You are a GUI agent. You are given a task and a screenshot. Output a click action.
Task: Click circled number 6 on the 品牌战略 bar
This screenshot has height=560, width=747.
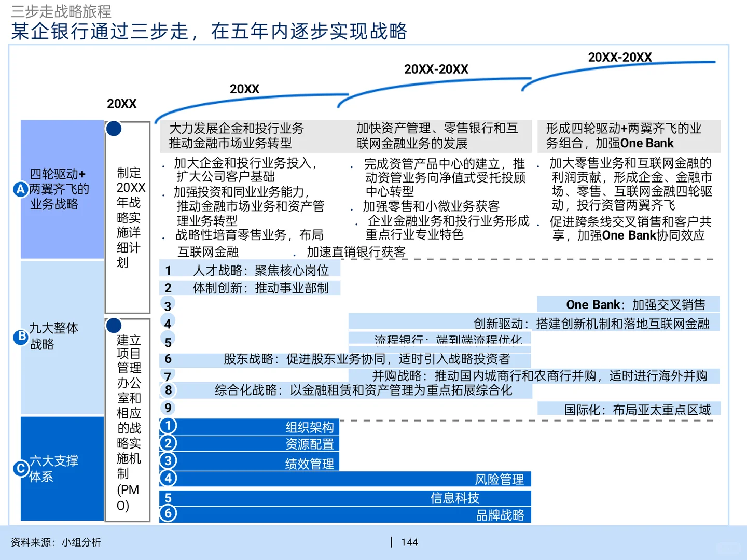(x=168, y=514)
